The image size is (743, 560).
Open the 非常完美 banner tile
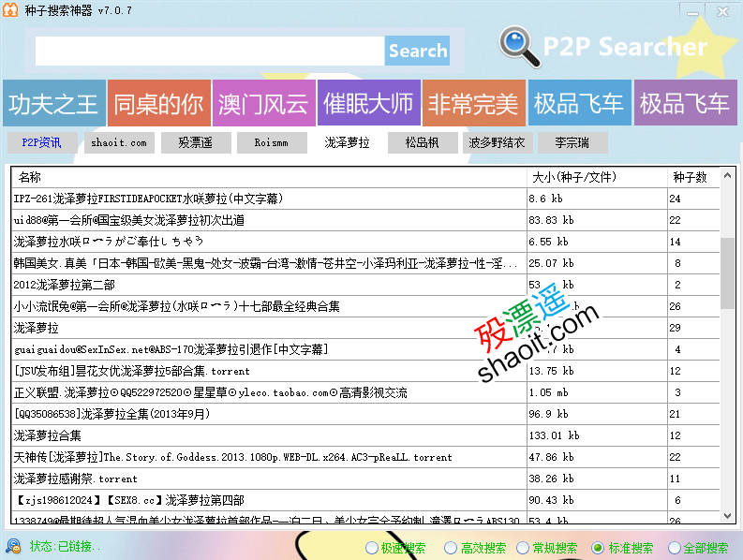pyautogui.click(x=474, y=103)
